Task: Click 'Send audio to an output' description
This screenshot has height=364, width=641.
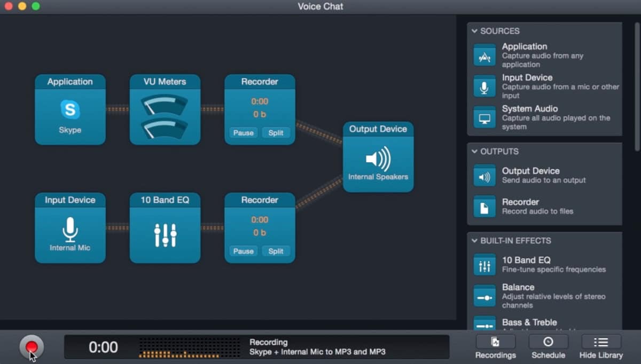Action: pyautogui.click(x=544, y=180)
